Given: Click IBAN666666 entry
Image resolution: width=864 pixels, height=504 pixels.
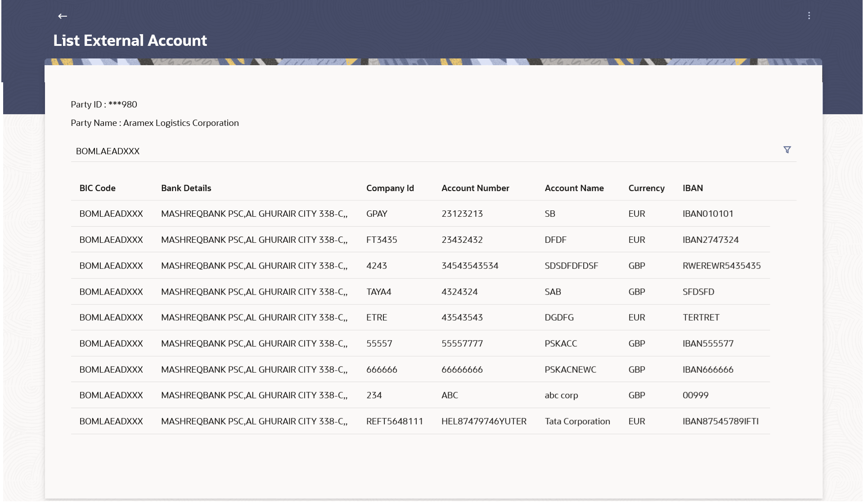Looking at the screenshot, I should 707,370.
